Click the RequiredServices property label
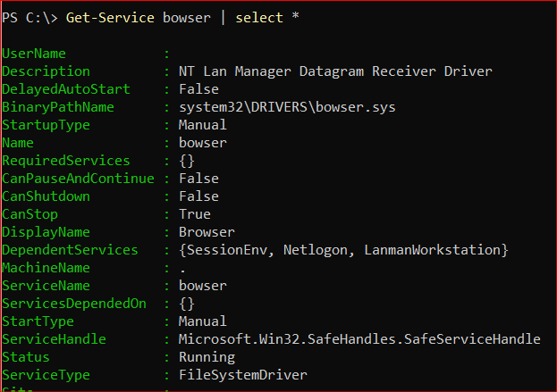557x392 pixels. [66, 161]
